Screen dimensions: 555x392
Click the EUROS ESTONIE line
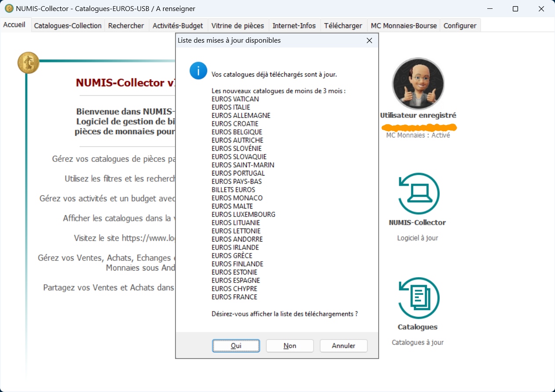click(x=234, y=272)
